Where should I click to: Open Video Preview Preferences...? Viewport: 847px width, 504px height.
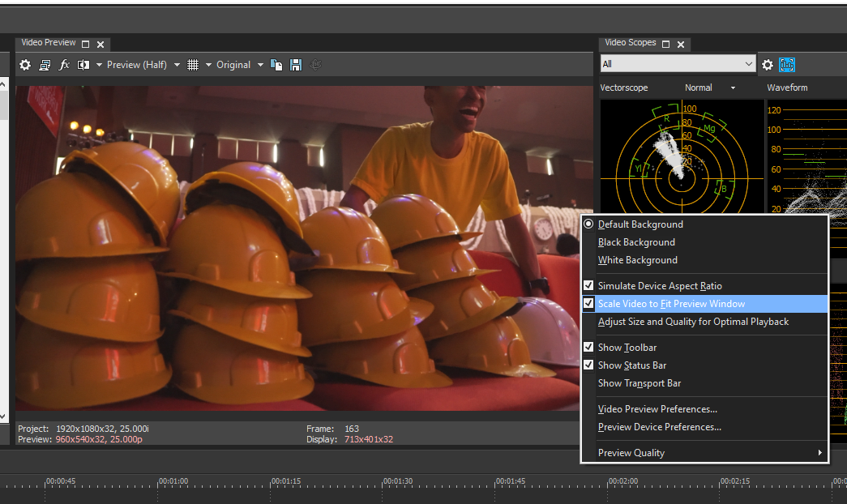(x=657, y=409)
